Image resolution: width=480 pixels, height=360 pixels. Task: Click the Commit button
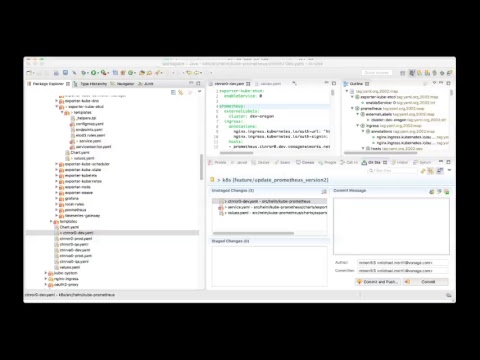pyautogui.click(x=425, y=282)
